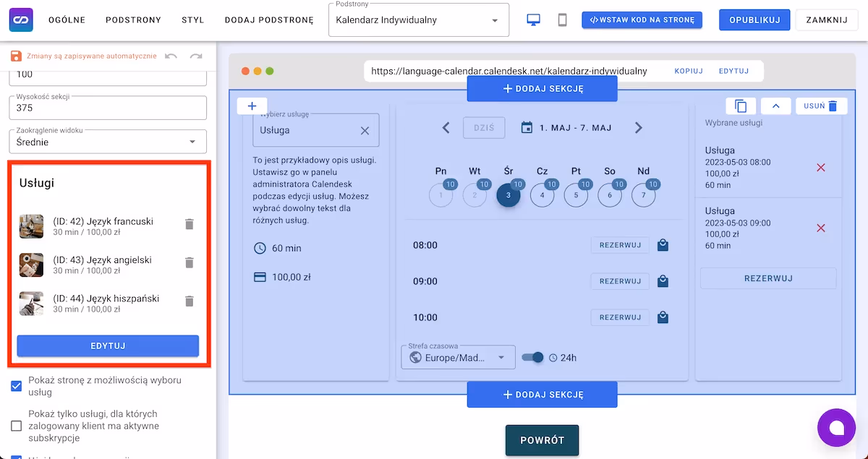Enable showing only services with active subscriptions
Screen dimensions: 868x459
click(17, 426)
